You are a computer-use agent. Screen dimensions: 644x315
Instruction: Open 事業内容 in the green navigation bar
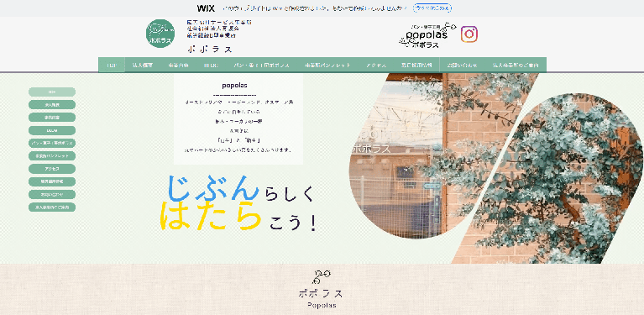178,66
